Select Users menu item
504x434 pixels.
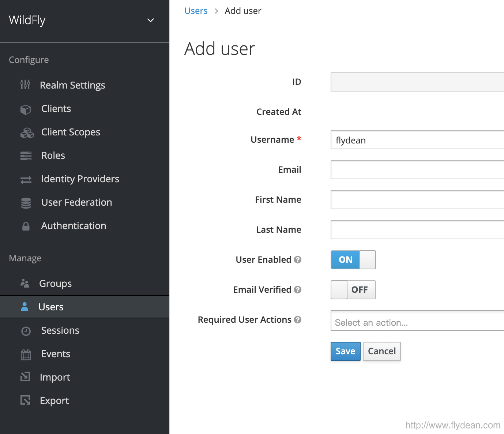click(84, 307)
